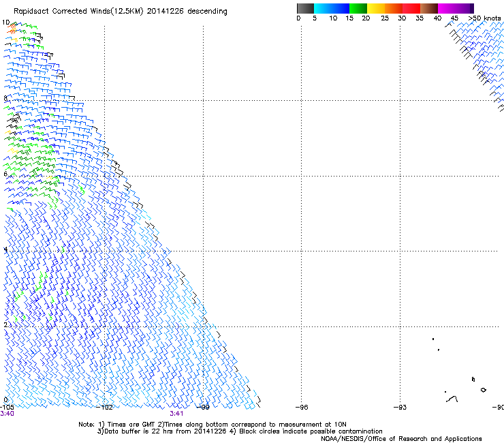Pick the brown 35-40 knots legend segment
The height and width of the screenshot is (443, 504).
point(429,8)
